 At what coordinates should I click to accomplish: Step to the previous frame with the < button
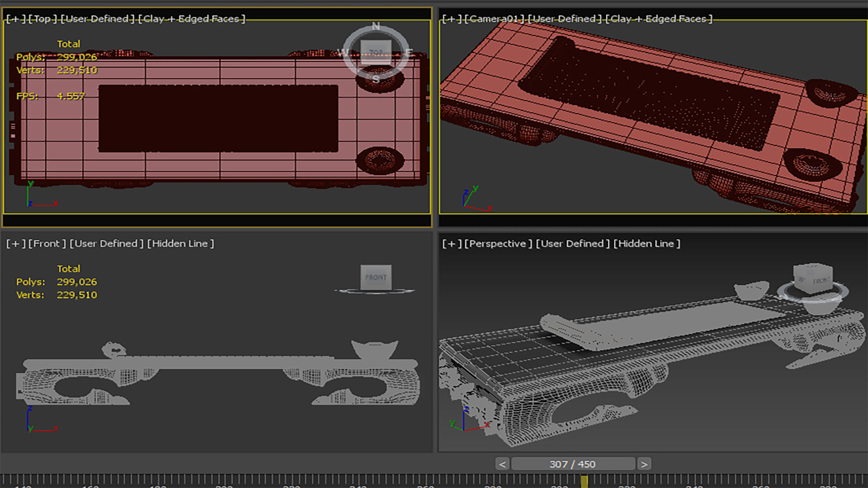502,464
